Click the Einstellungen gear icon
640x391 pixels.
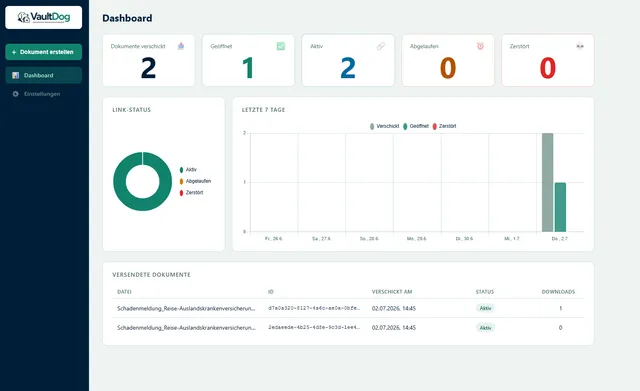click(x=16, y=94)
